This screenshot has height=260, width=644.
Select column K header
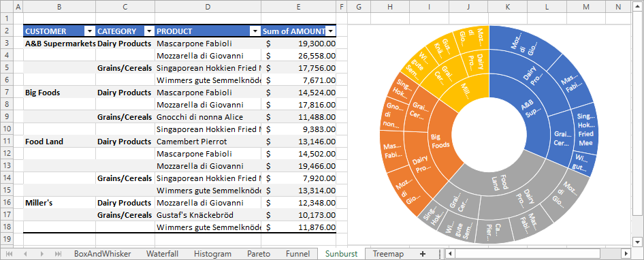(x=508, y=7)
